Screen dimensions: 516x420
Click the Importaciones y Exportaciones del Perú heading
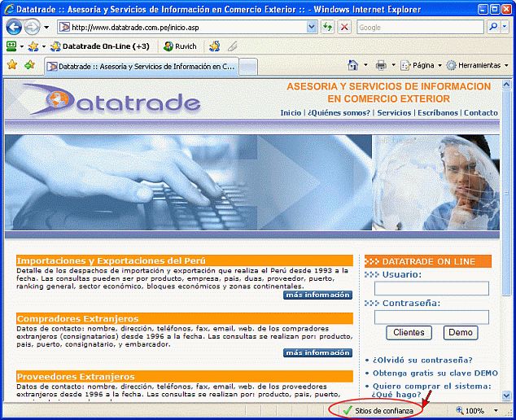pos(112,260)
